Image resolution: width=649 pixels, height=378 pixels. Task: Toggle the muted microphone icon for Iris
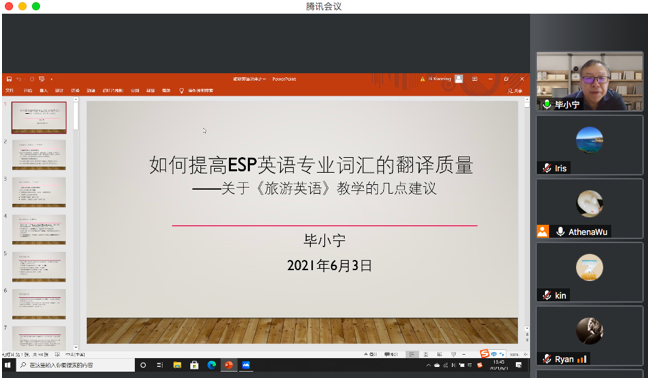coord(547,168)
